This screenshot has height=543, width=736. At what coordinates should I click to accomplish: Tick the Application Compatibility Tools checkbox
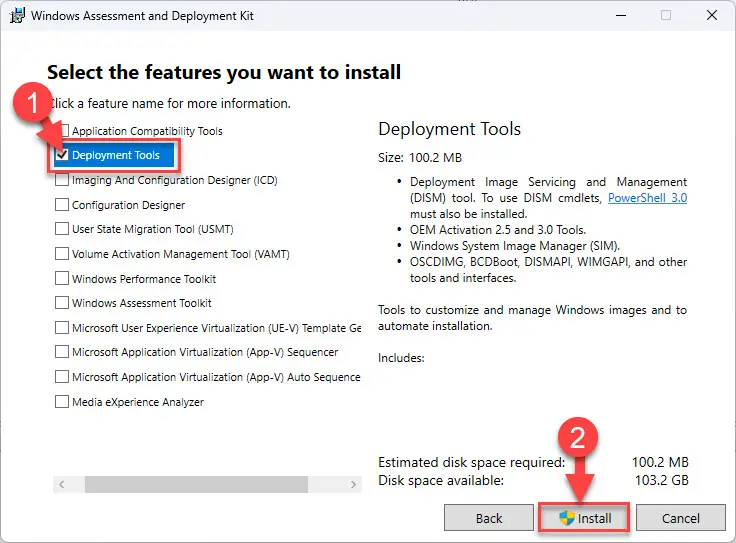coord(65,130)
